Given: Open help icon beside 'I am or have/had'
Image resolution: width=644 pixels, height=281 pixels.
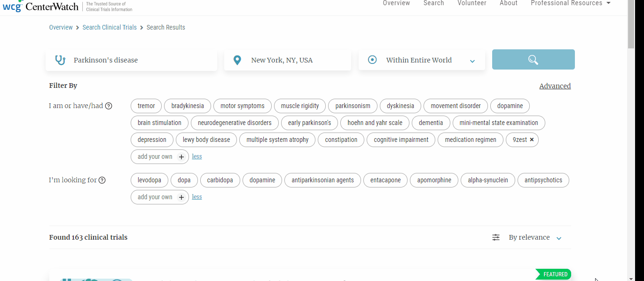Looking at the screenshot, I should tap(109, 106).
